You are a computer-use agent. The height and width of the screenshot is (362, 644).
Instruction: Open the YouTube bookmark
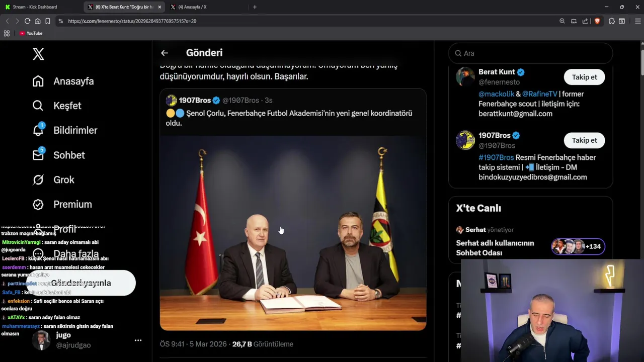click(31, 33)
